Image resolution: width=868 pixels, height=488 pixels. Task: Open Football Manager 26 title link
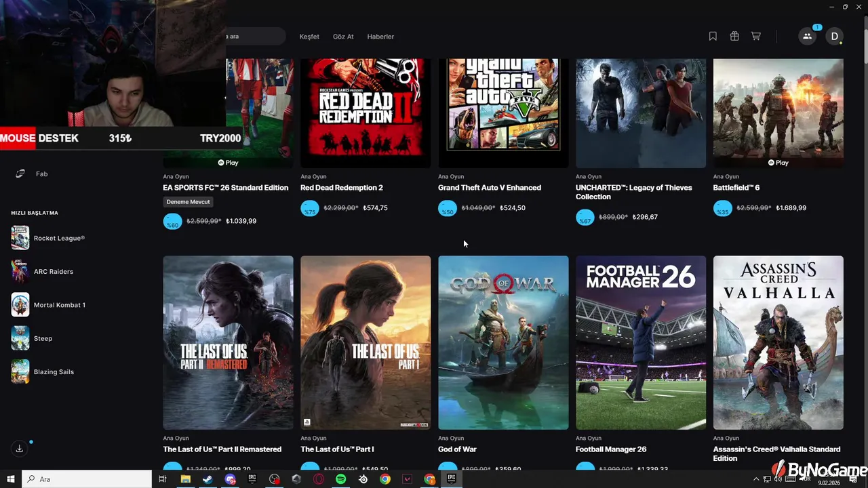611,449
